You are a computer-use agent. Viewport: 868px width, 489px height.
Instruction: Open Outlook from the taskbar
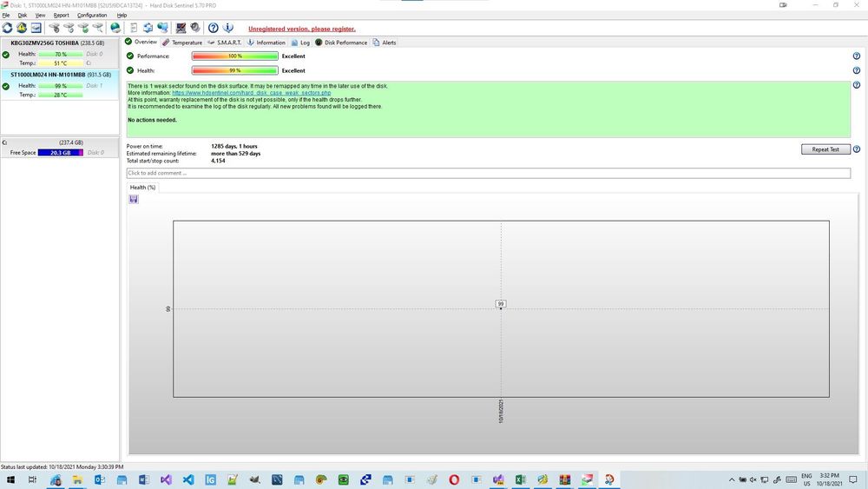pos(100,479)
